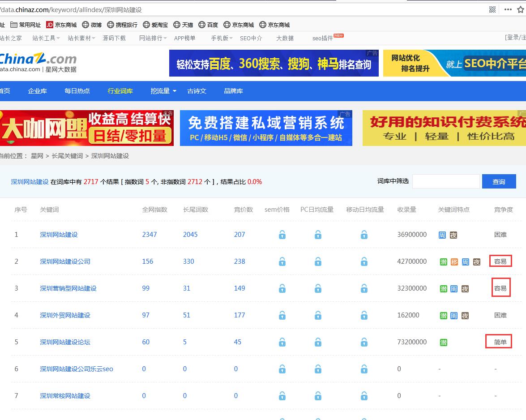Open the 企业库 nav tab
Viewport: 526px width, 420px height.
pos(37,91)
